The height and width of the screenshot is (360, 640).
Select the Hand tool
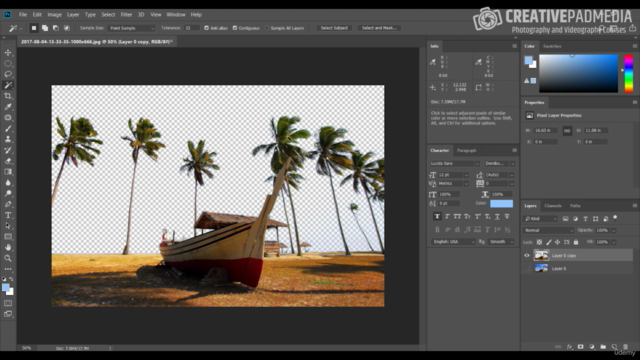8,247
